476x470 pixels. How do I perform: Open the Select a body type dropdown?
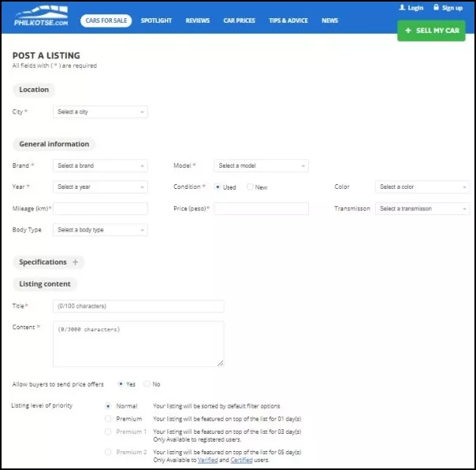pos(100,230)
